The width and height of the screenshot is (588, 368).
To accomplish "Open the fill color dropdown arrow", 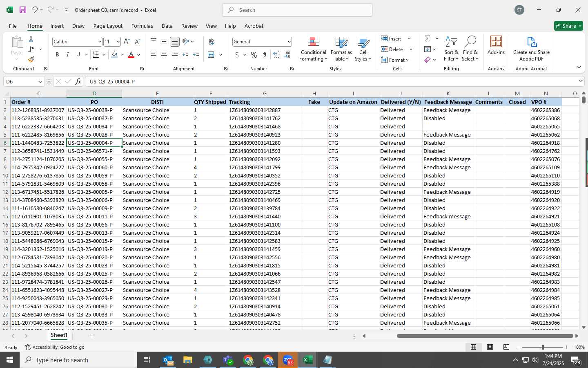I will pyautogui.click(x=122, y=55).
